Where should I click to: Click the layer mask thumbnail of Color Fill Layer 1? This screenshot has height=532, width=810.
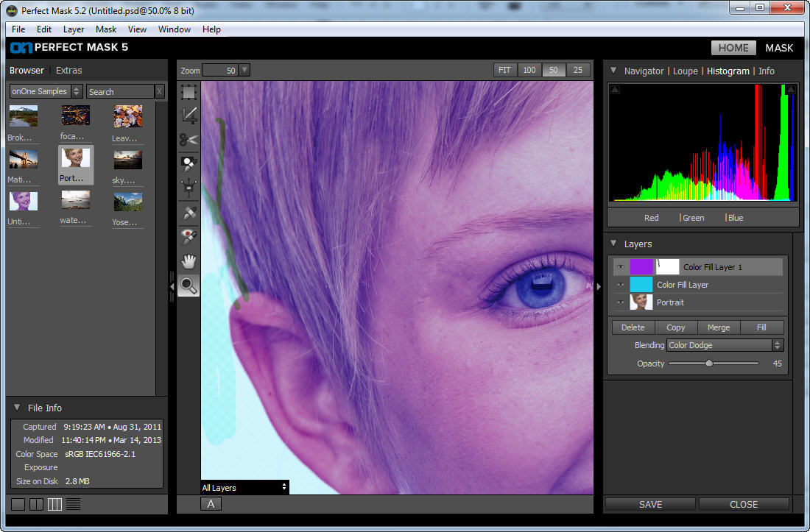click(x=667, y=267)
